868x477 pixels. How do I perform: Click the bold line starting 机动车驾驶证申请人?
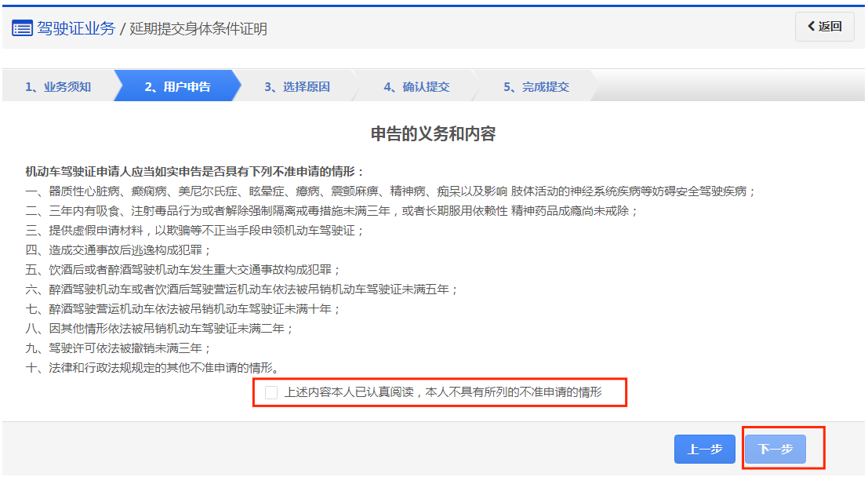coord(195,171)
